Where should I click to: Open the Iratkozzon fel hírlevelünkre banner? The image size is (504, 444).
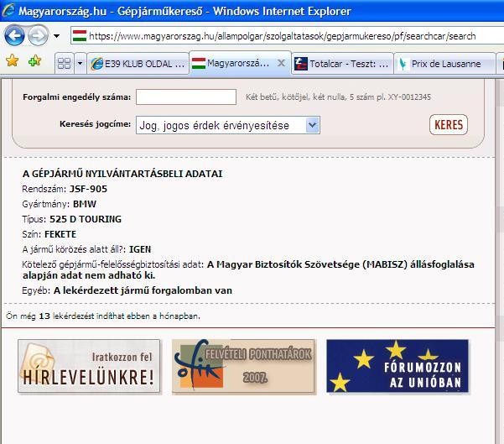[89, 367]
